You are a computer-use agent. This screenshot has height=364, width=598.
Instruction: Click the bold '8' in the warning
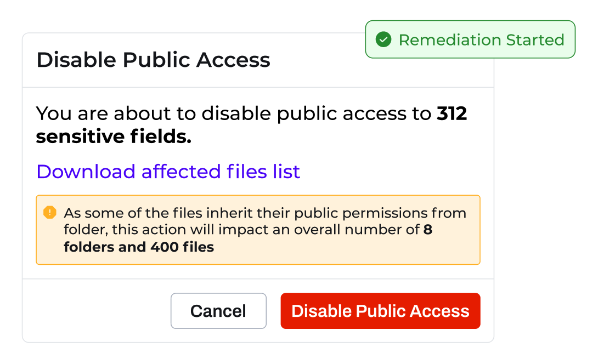(428, 230)
